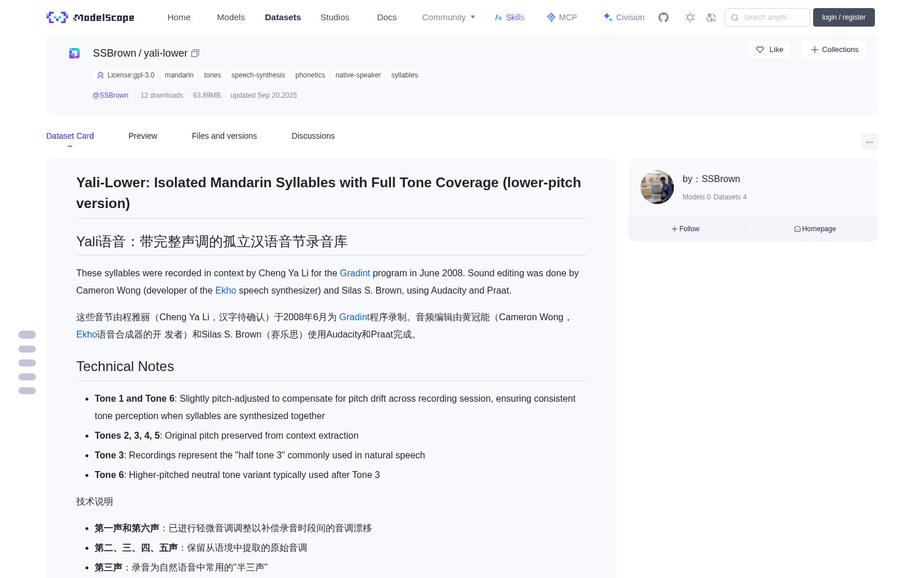The image size is (924, 578).
Task: Open the Files and versions tab
Action: click(x=224, y=136)
